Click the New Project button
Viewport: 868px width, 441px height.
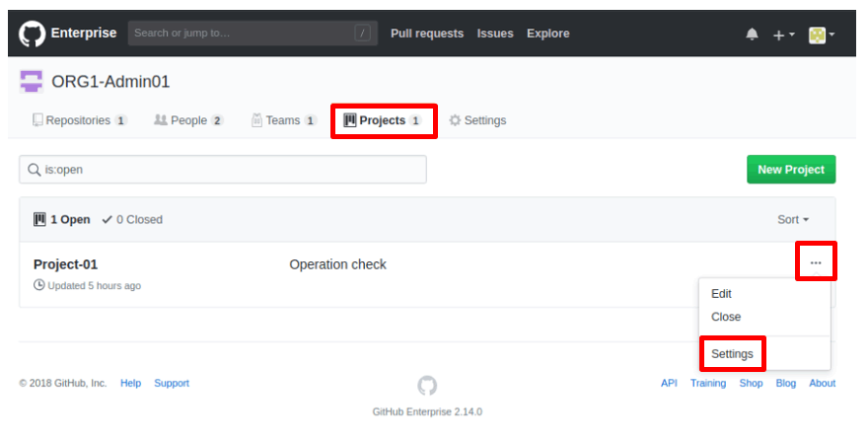pyautogui.click(x=791, y=170)
